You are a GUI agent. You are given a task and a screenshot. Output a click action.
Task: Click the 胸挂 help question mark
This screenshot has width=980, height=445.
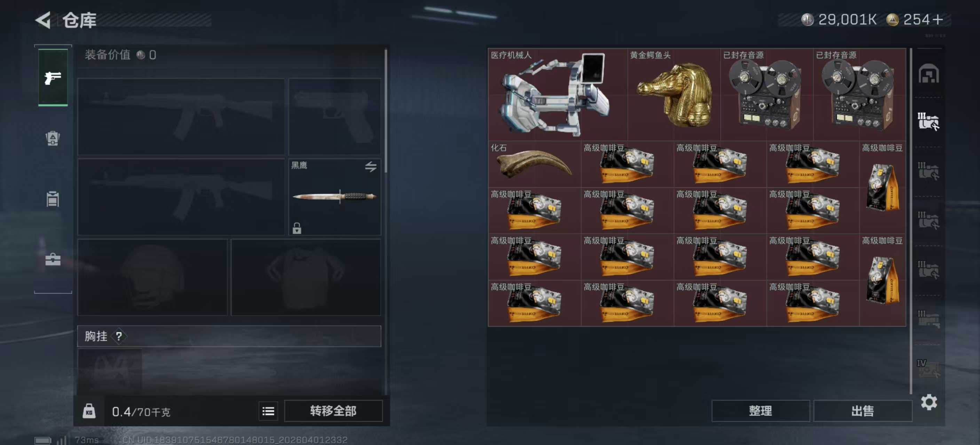[x=119, y=336]
